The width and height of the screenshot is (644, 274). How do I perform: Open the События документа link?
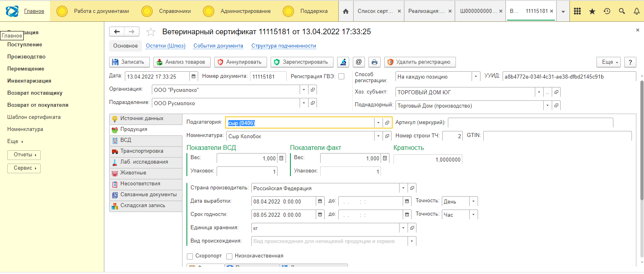[218, 46]
